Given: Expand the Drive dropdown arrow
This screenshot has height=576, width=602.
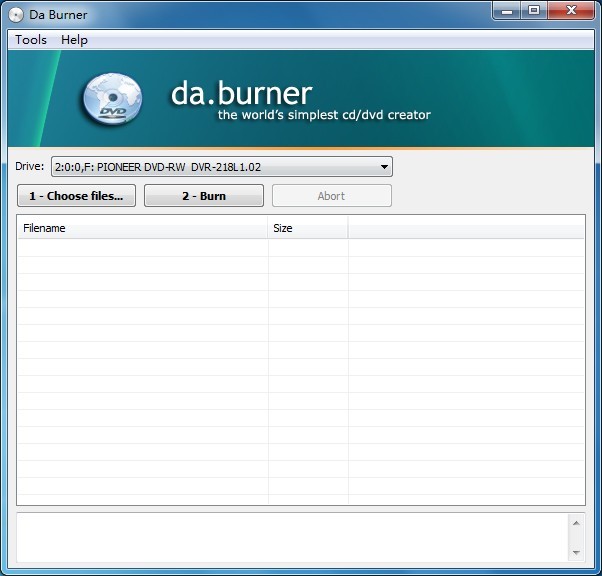Looking at the screenshot, I should (x=384, y=167).
